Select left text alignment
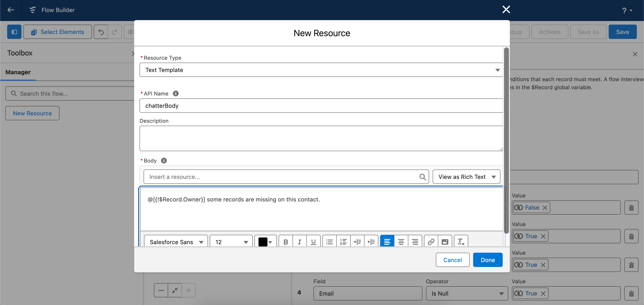This screenshot has height=305, width=644. point(387,241)
